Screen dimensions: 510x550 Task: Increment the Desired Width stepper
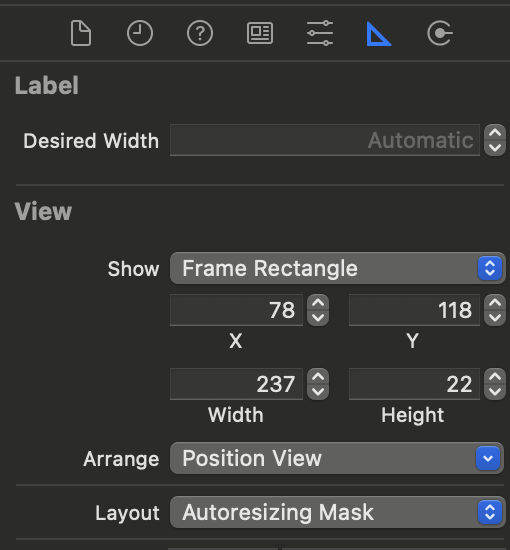point(495,133)
